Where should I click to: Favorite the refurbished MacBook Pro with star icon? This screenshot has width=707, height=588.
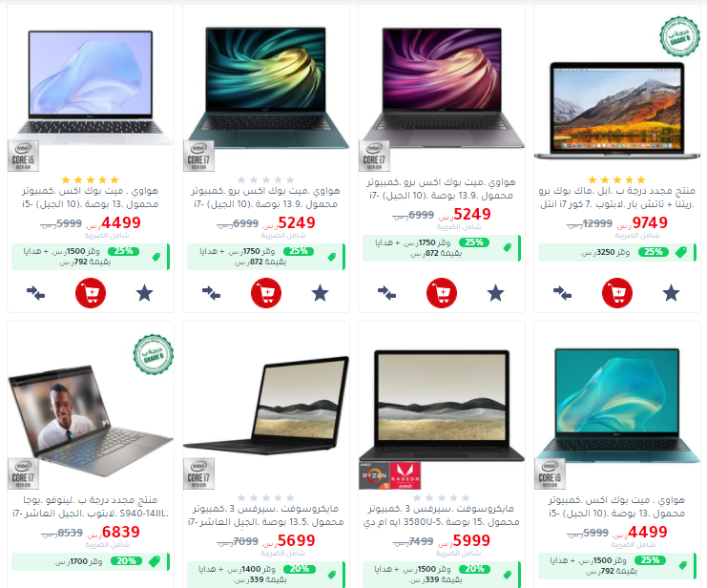671,293
